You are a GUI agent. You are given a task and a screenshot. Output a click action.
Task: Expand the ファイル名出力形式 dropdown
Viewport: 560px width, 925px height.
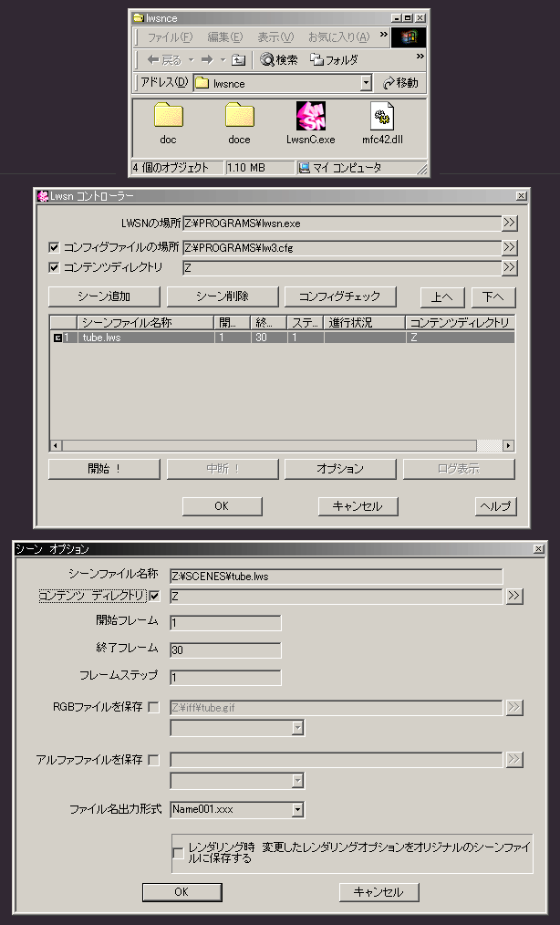[x=297, y=809]
